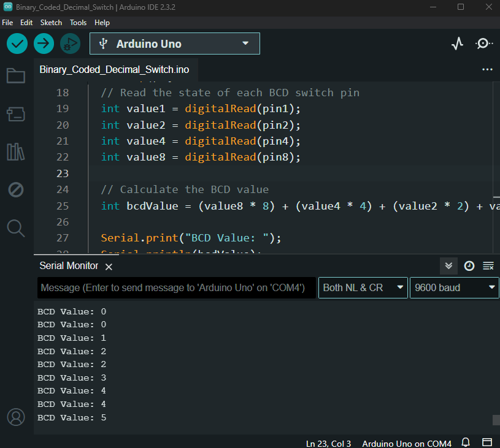Toggle timestamp display in Serial Monitor
This screenshot has width=500, height=448.
469,266
